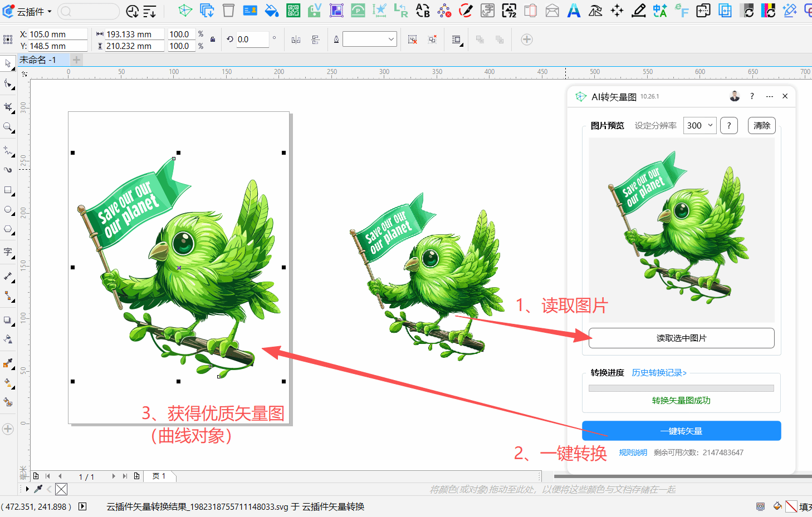Open the resolution 300 dropdown
The width and height of the screenshot is (812, 517).
tap(700, 126)
